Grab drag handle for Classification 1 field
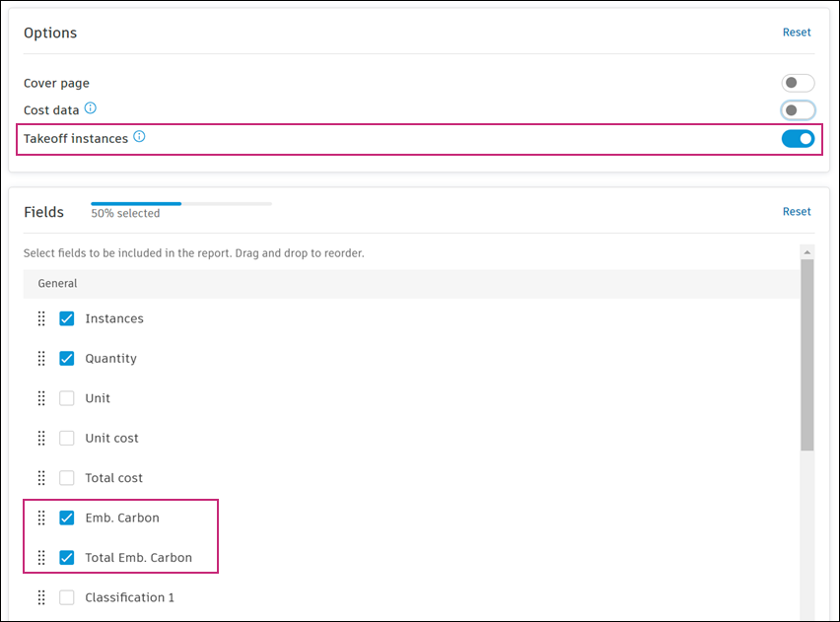Screen dimensions: 840x622 (41, 597)
